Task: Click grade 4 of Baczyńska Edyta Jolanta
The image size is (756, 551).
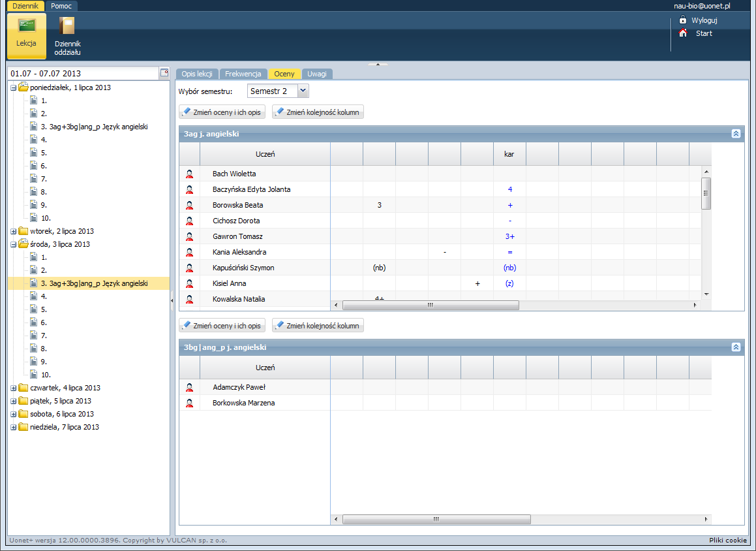Action: coord(509,189)
